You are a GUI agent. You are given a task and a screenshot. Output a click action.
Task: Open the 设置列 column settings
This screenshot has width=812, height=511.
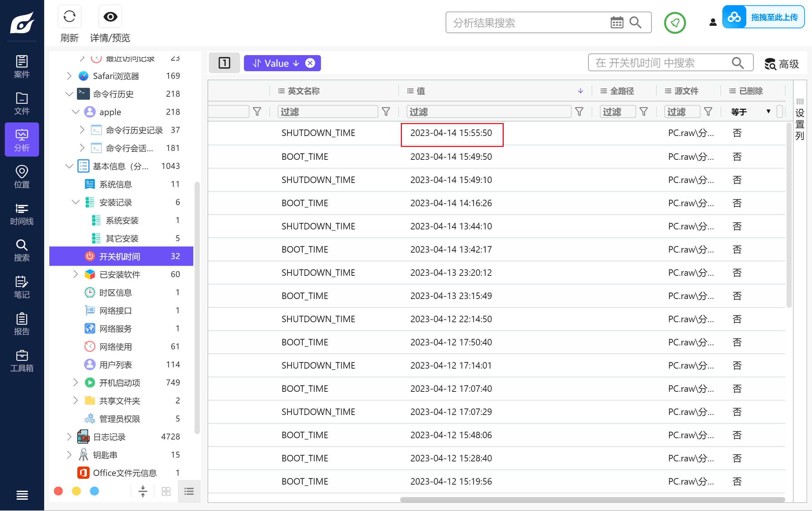(x=799, y=119)
